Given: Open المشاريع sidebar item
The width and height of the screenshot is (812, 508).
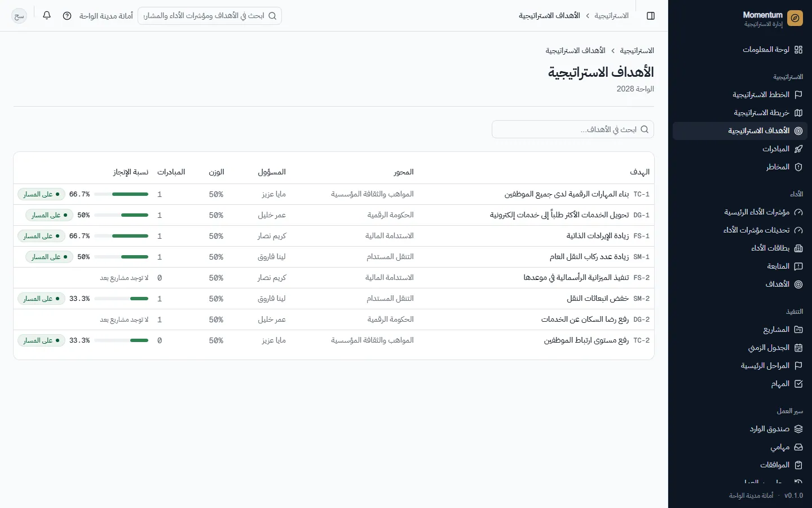Looking at the screenshot, I should (740, 330).
